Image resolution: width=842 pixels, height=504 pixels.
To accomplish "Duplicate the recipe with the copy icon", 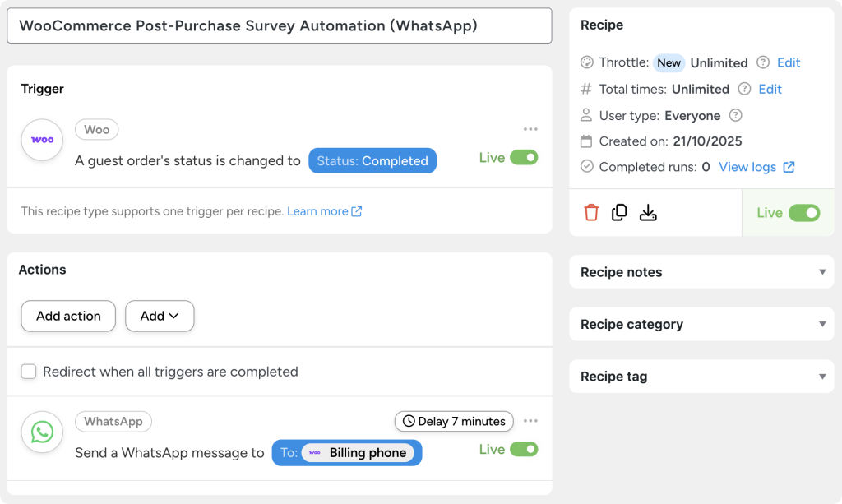I will click(x=620, y=212).
